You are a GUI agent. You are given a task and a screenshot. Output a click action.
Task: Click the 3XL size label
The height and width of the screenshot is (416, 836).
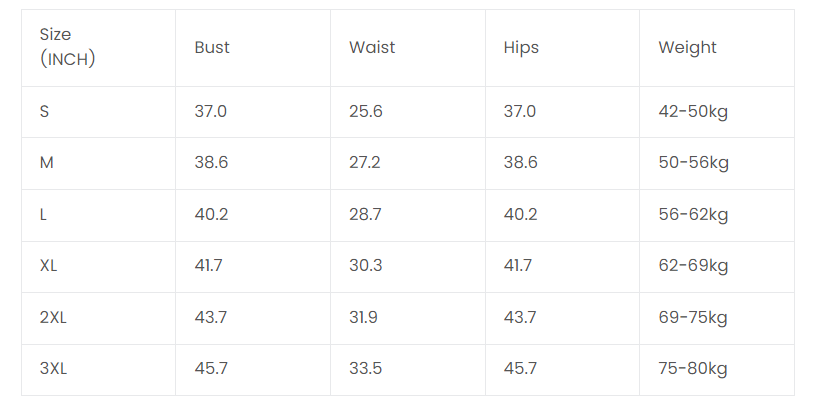click(53, 368)
